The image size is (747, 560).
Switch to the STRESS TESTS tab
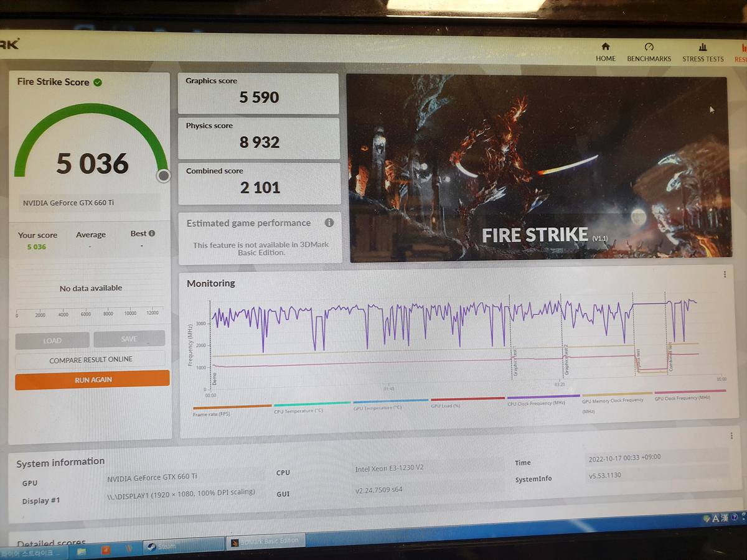703,52
